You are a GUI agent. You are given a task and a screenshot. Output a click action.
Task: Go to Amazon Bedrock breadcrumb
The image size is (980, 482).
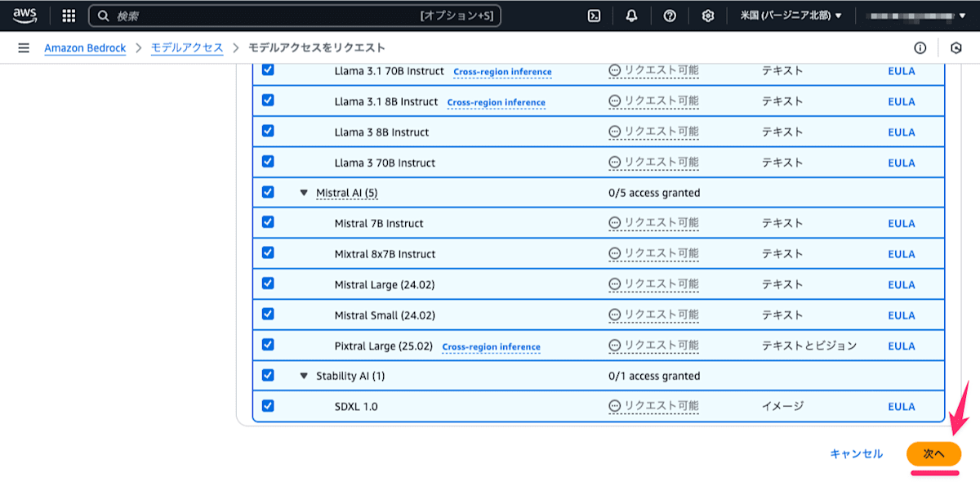click(85, 48)
